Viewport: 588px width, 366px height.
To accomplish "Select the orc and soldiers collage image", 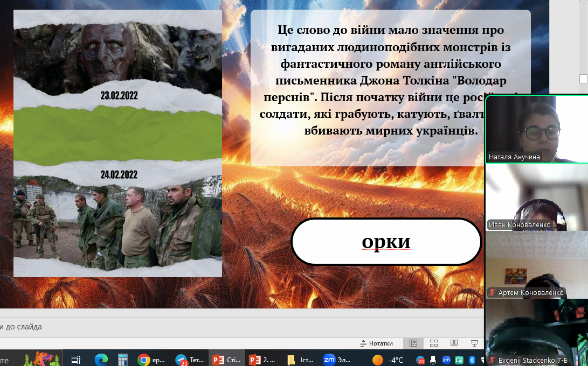I will (117, 144).
